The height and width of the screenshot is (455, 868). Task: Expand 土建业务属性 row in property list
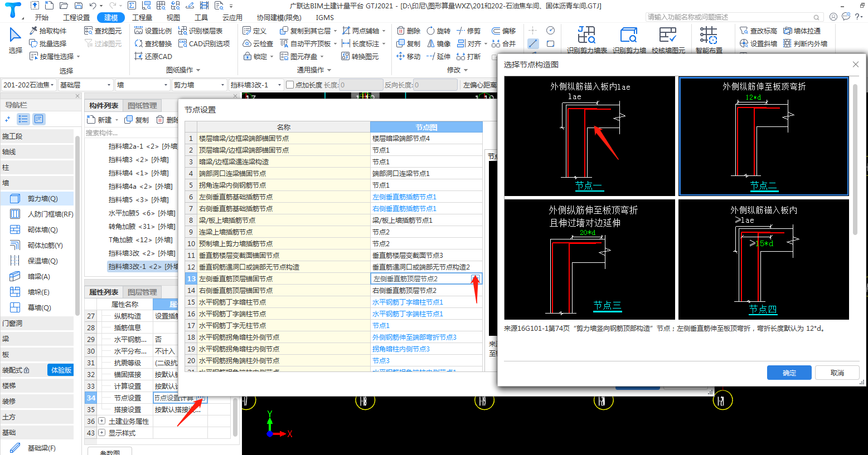(x=101, y=421)
